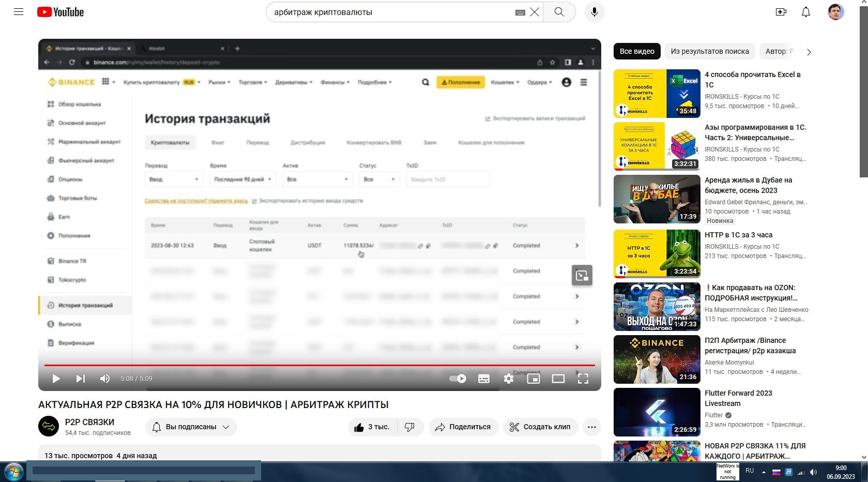Open video 4 способа прочитать Excel в 1С thumbnail
Viewport: 868px width, 482px height.
[x=657, y=94]
